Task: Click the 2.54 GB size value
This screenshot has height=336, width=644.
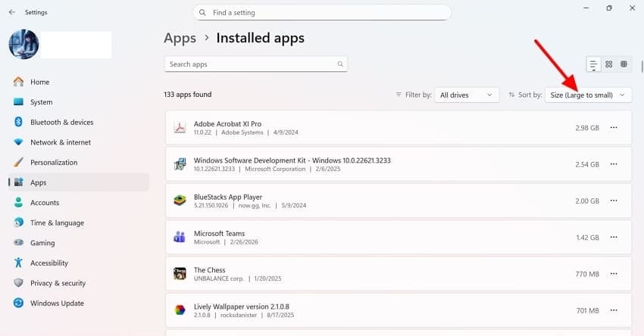Action: pyautogui.click(x=587, y=164)
